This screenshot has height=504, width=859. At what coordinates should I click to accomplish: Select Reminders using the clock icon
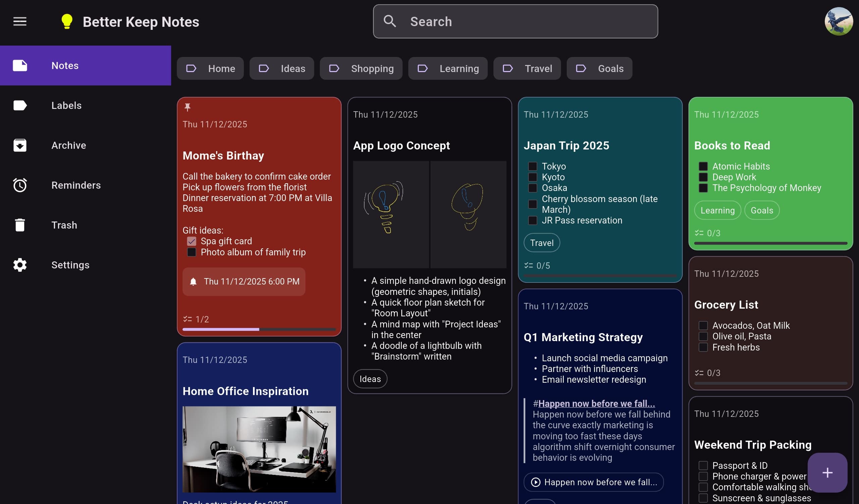19,185
